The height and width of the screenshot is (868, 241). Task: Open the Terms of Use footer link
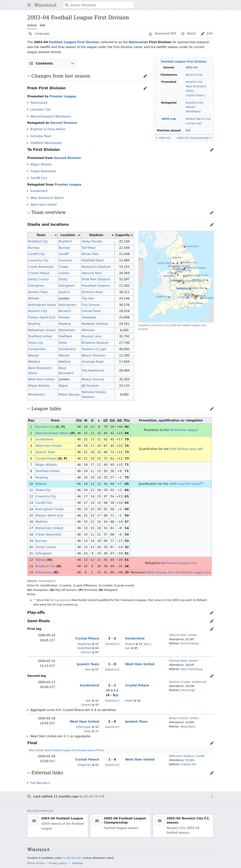(36, 863)
